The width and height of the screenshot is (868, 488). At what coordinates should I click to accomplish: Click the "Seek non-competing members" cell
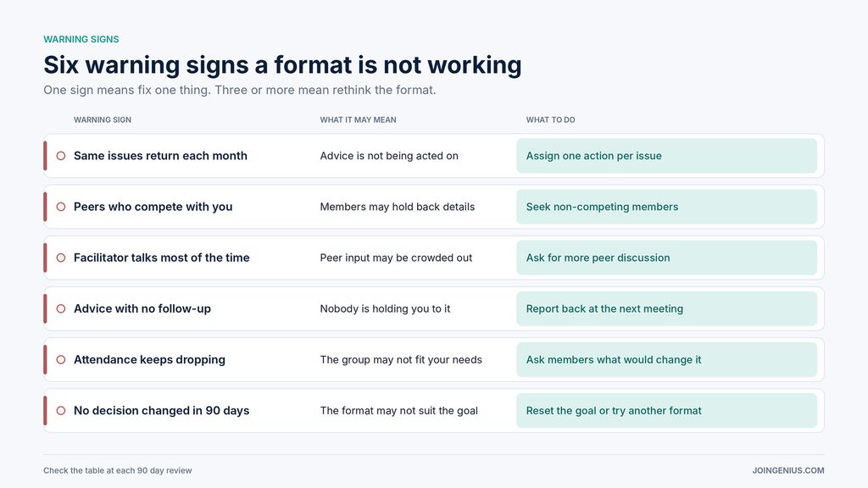[x=666, y=207]
